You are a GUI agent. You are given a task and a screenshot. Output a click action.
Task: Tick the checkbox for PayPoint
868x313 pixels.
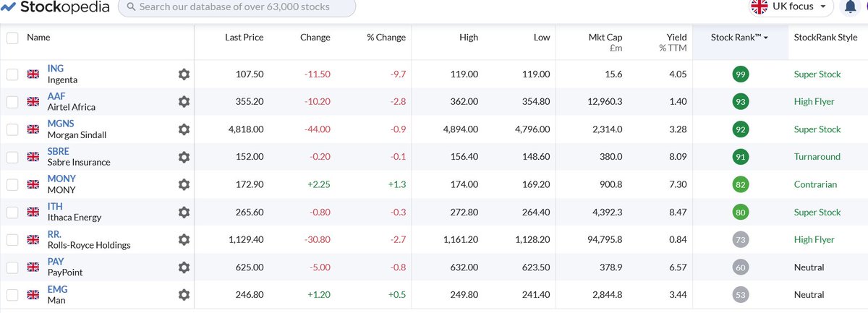click(12, 267)
